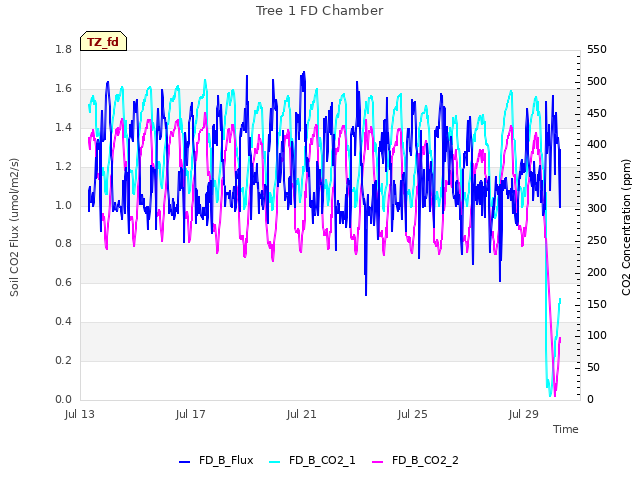
Task: Click the 1.4 left axis tick label
Action: click(64, 127)
